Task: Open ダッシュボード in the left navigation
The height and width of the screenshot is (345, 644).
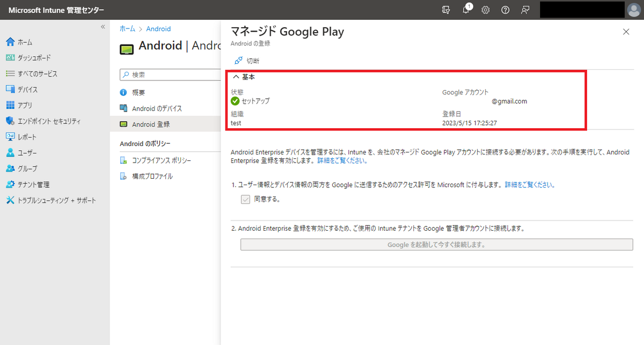Action: click(34, 58)
